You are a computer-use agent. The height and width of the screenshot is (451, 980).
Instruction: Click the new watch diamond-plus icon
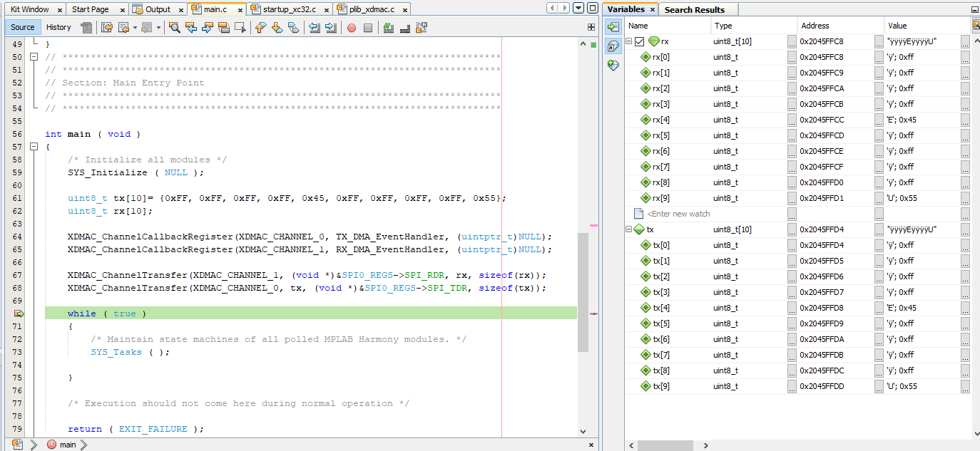point(613,65)
